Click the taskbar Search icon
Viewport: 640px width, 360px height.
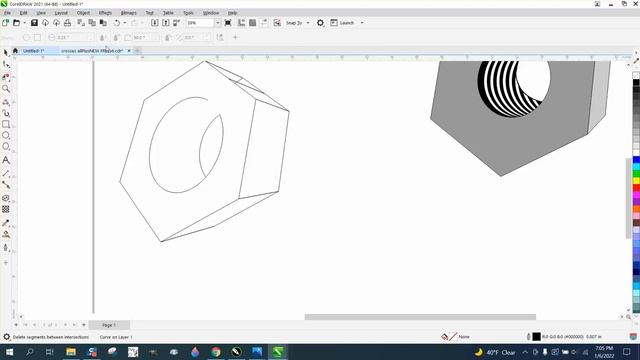(29, 352)
